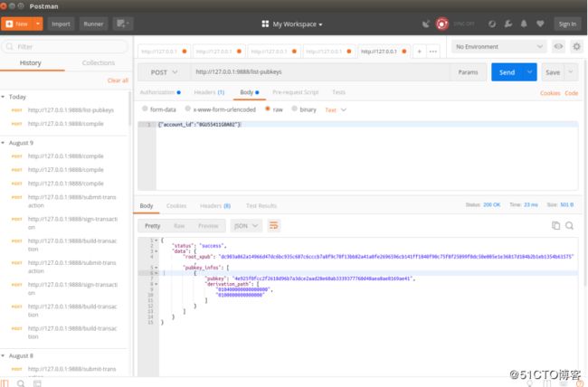Collapse the August 8 history group

(3, 355)
